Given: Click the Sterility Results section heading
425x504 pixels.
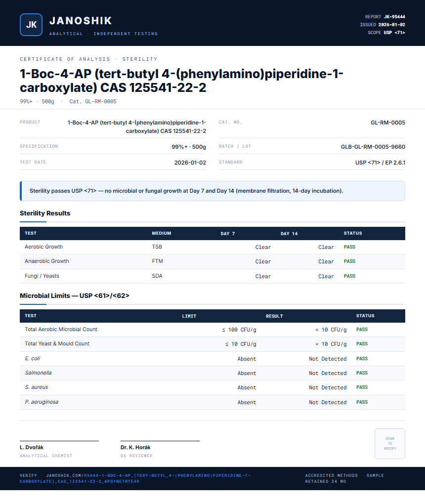Looking at the screenshot, I should coord(45,213).
